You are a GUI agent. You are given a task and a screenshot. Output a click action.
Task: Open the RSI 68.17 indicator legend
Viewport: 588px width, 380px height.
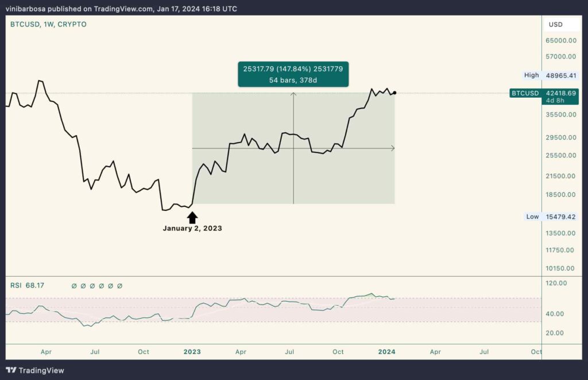click(27, 286)
